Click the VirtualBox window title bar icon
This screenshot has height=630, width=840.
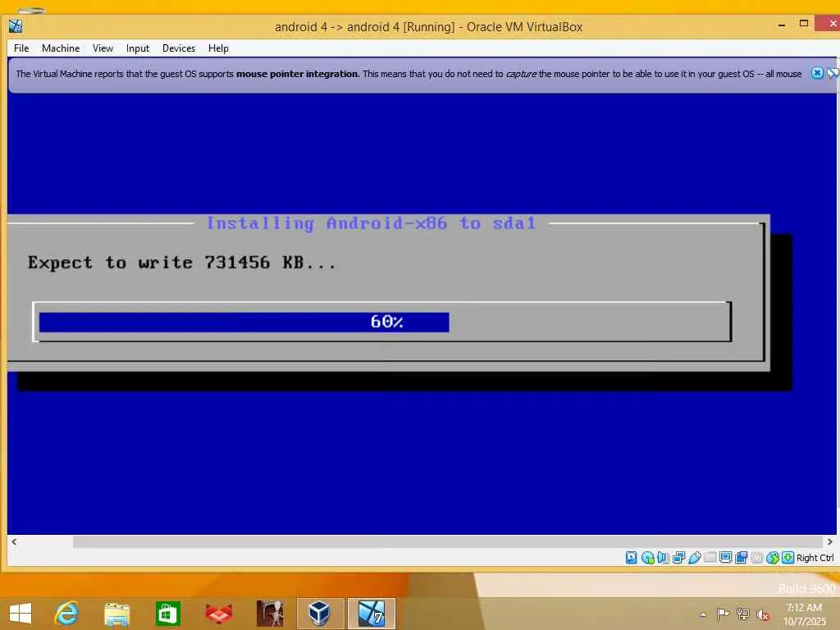pyautogui.click(x=16, y=25)
